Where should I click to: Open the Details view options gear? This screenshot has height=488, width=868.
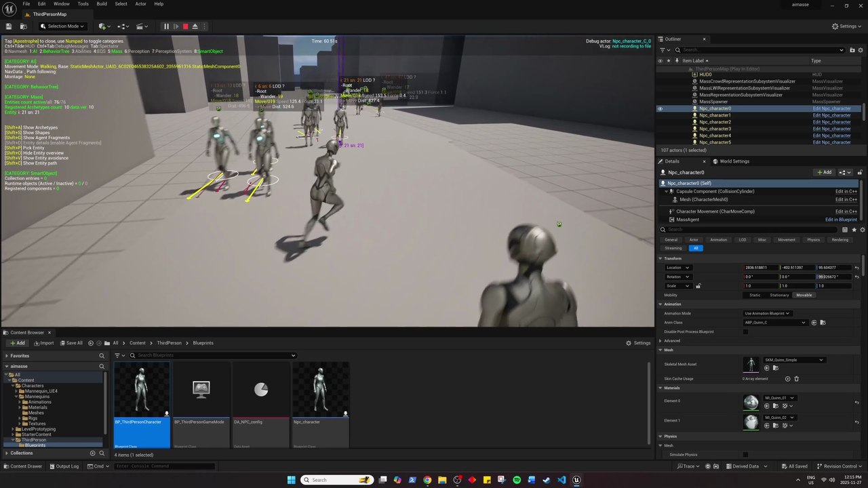[x=862, y=230]
